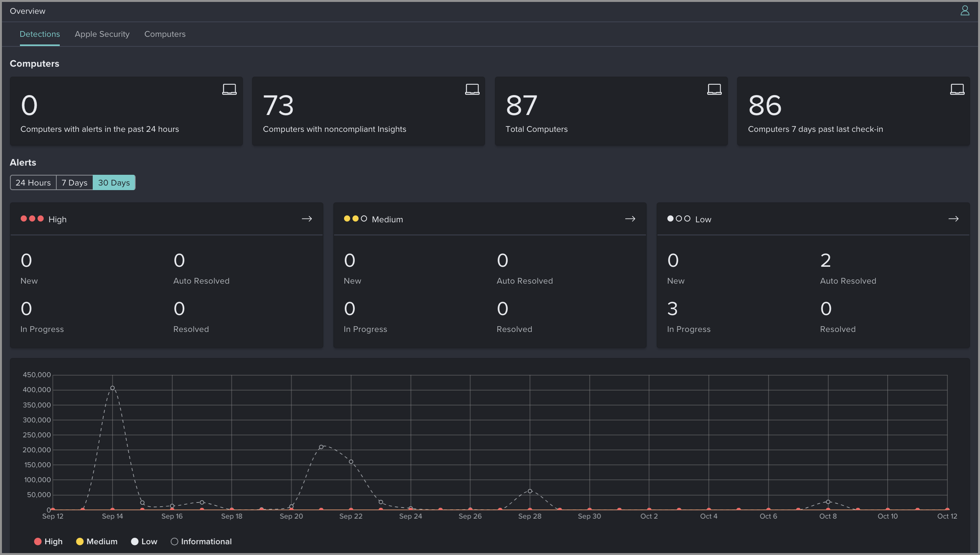Click the Sep 30 x-axis label

tap(589, 516)
